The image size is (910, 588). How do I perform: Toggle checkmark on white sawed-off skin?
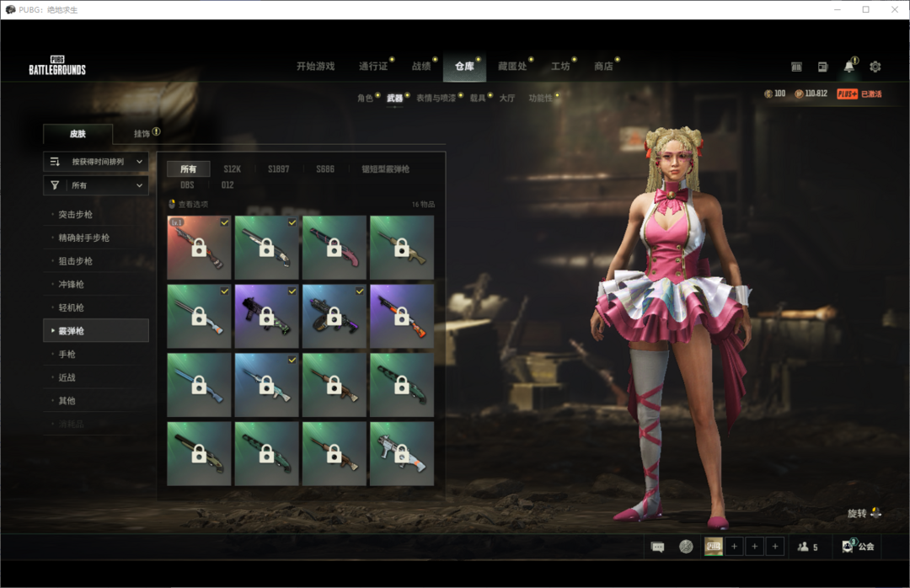coord(292,222)
